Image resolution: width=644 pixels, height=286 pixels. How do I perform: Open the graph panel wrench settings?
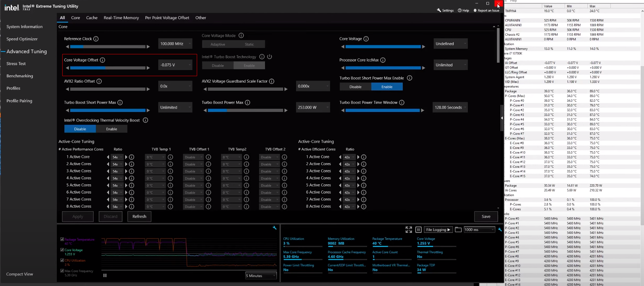point(275,228)
